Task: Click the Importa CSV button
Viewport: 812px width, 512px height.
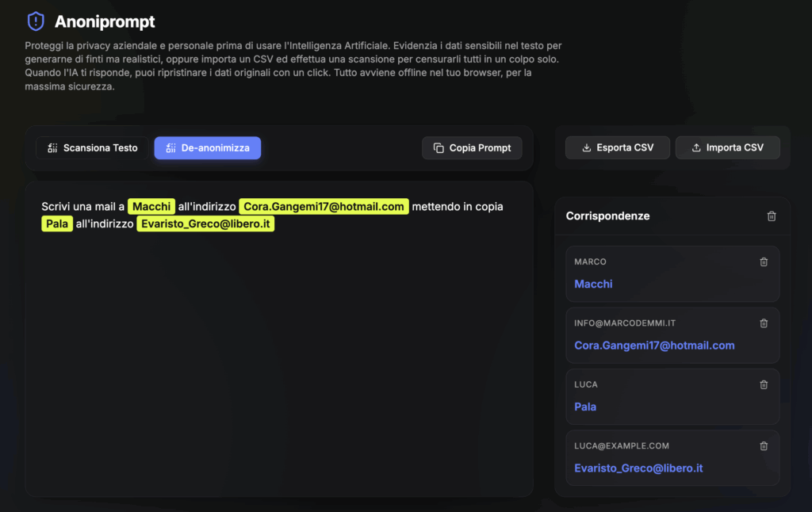Action: click(728, 147)
